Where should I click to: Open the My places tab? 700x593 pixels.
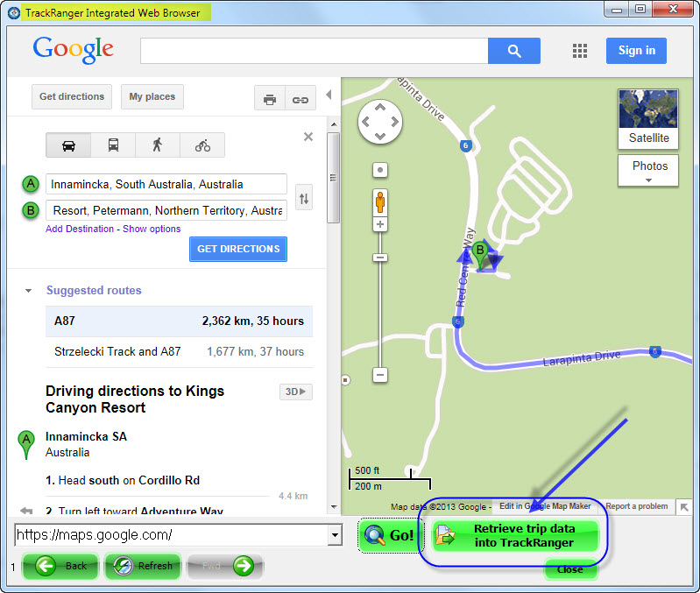[152, 96]
